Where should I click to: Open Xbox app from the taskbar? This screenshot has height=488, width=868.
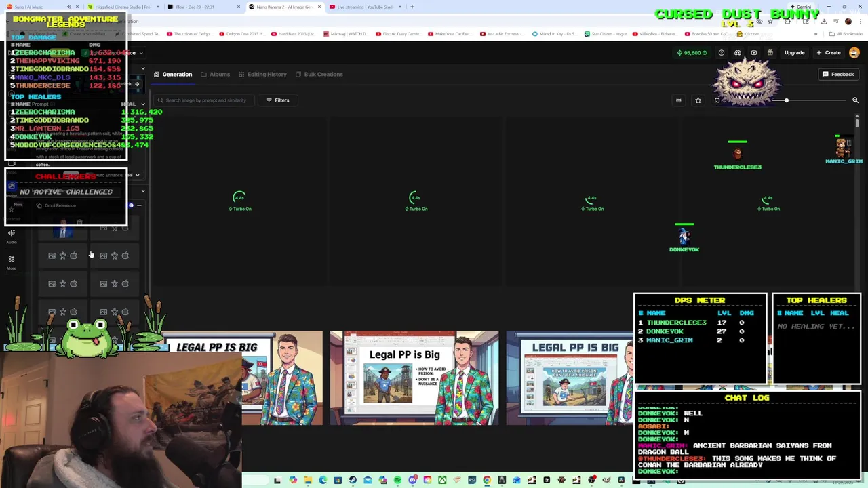442,481
